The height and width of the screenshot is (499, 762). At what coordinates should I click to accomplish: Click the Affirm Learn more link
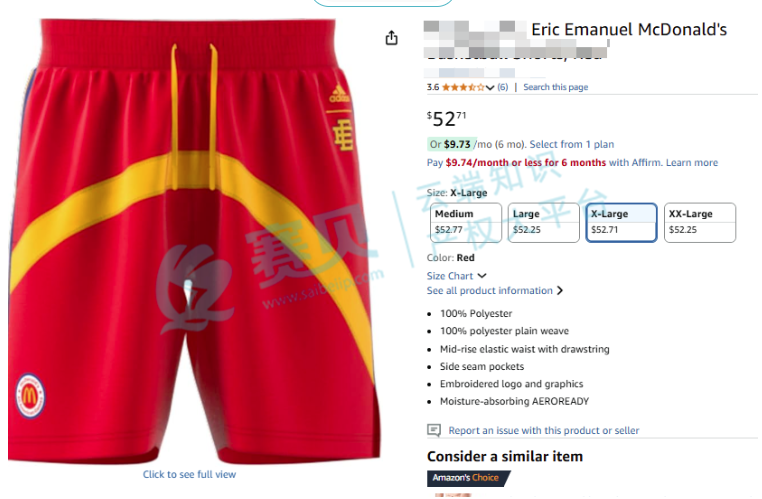692,163
